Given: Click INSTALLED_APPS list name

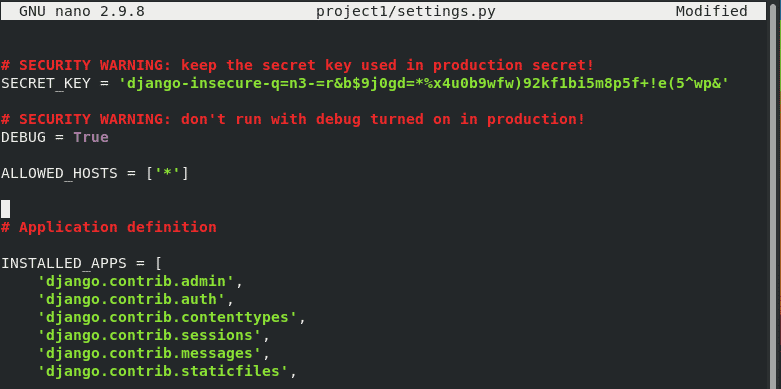Looking at the screenshot, I should click(64, 263).
